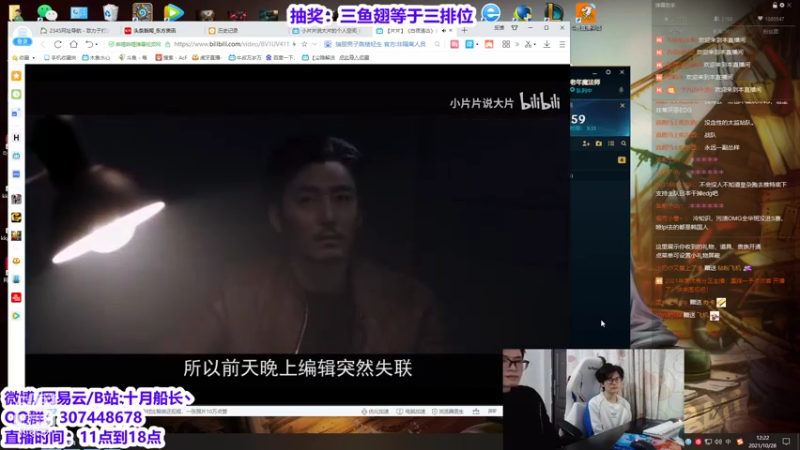Go back in the browser

[x=43, y=44]
